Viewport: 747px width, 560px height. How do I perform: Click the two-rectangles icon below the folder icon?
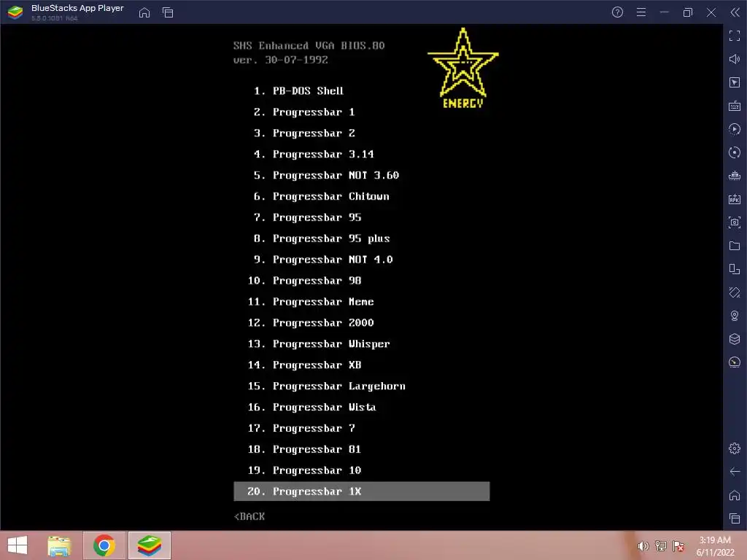pyautogui.click(x=735, y=269)
